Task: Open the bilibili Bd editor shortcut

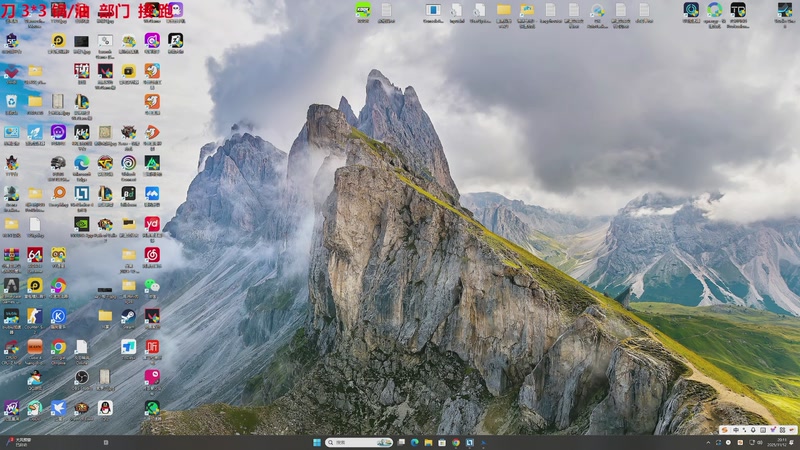Action: (x=129, y=193)
